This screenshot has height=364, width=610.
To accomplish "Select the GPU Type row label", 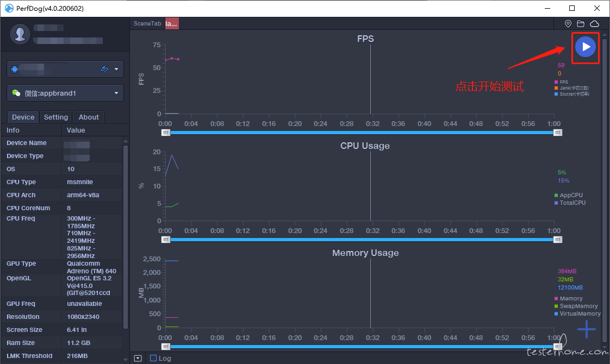I will tap(21, 263).
